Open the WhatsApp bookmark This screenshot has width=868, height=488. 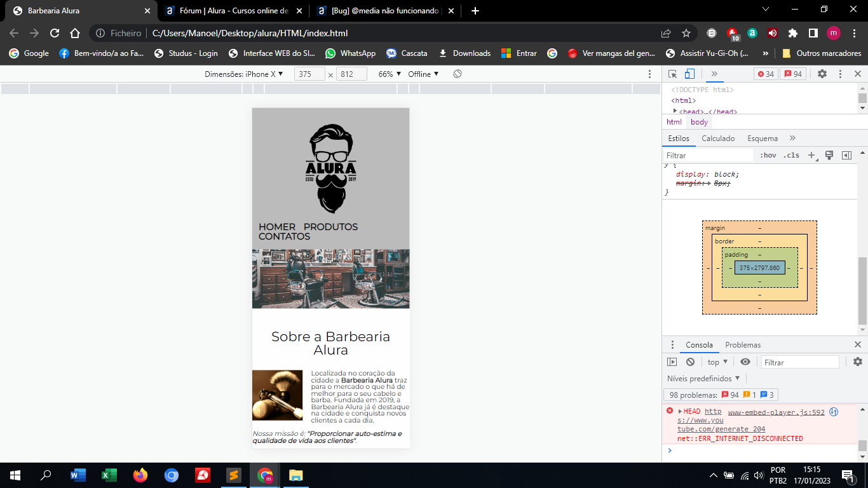350,53
